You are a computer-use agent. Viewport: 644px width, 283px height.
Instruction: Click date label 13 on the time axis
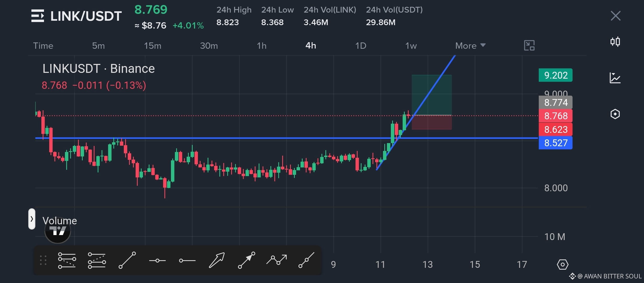[428, 264]
